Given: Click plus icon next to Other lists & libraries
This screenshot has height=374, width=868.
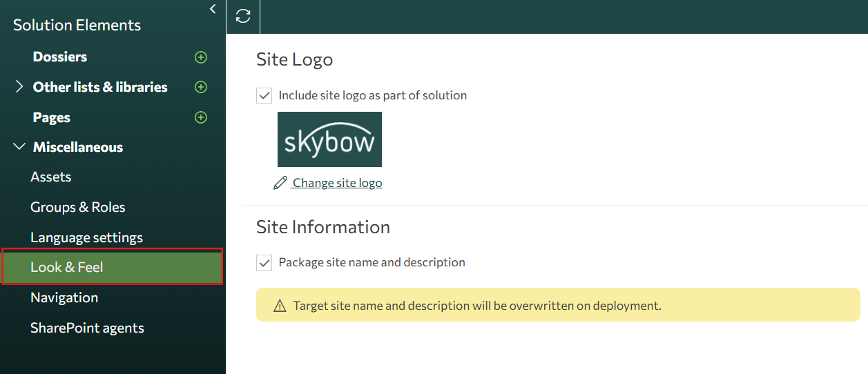Looking at the screenshot, I should [x=201, y=87].
